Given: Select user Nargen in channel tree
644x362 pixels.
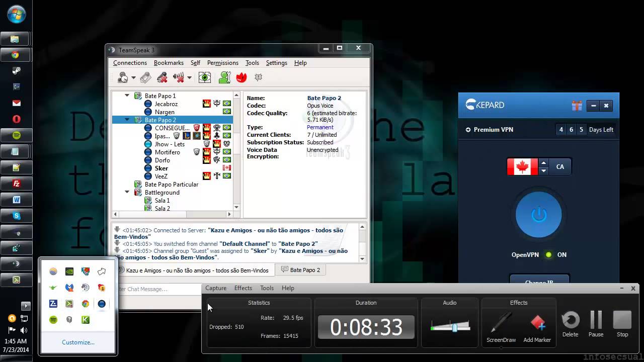Looking at the screenshot, I should tap(165, 112).
